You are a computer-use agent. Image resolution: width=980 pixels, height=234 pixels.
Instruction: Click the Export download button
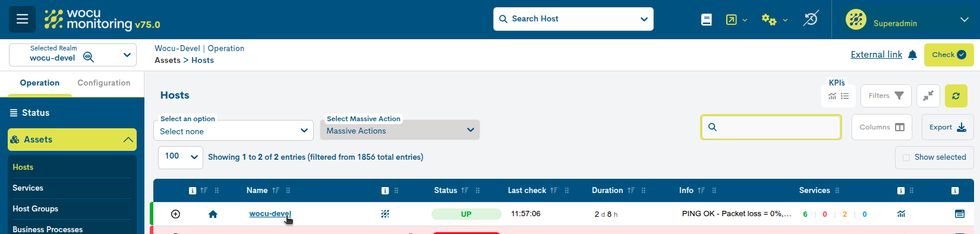click(x=948, y=127)
